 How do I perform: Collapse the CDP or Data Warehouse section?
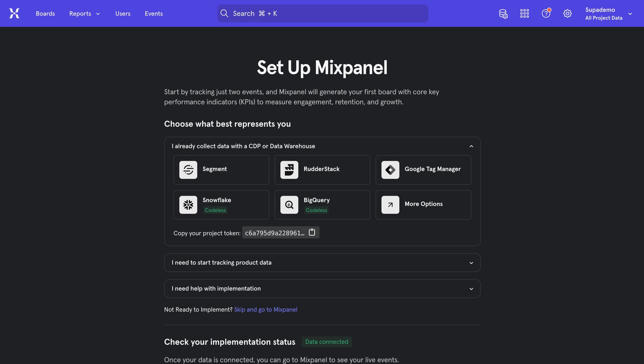322,146
